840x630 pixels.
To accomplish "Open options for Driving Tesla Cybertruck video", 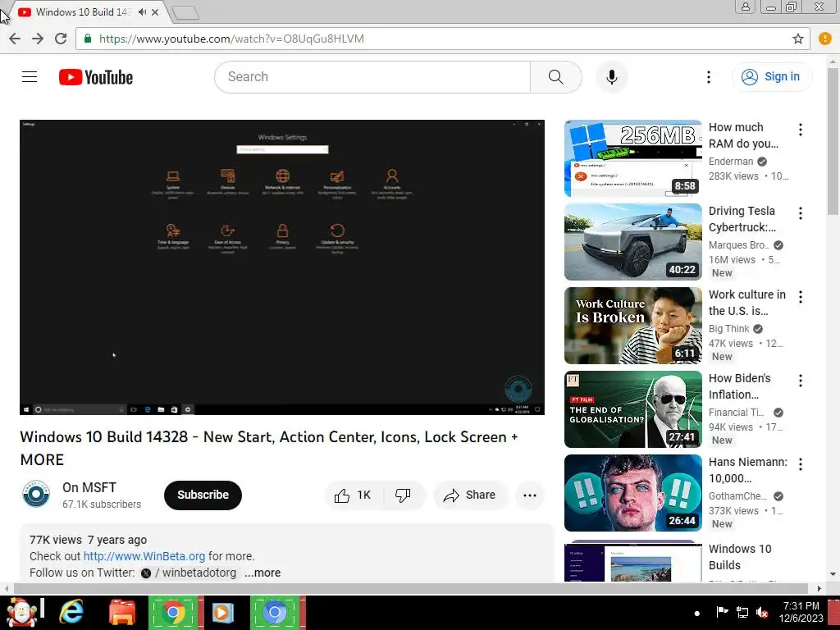I will (801, 213).
